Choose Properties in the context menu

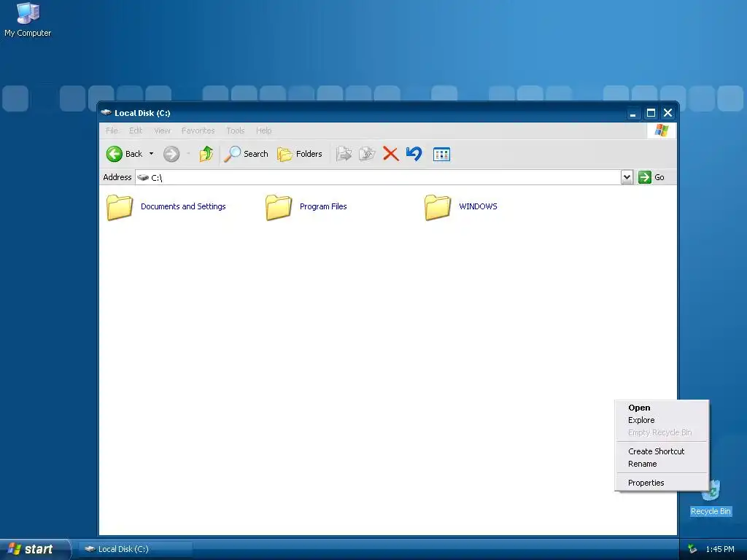[662, 483]
